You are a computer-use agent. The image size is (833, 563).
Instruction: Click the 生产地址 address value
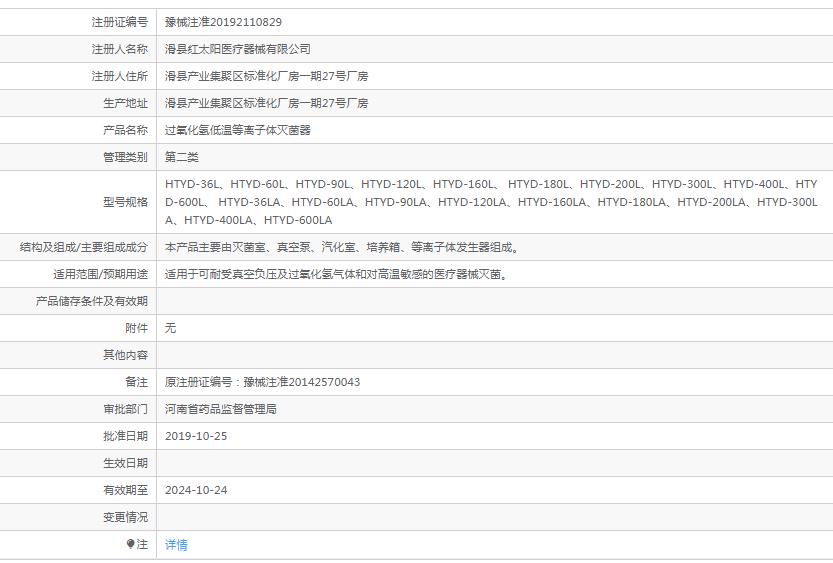click(x=266, y=103)
